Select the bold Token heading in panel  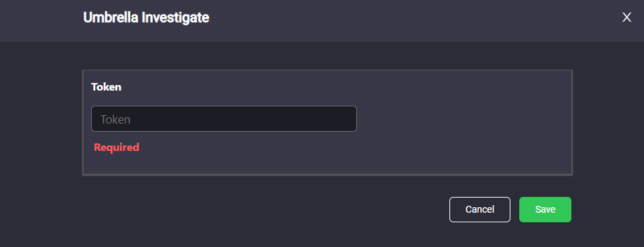106,87
